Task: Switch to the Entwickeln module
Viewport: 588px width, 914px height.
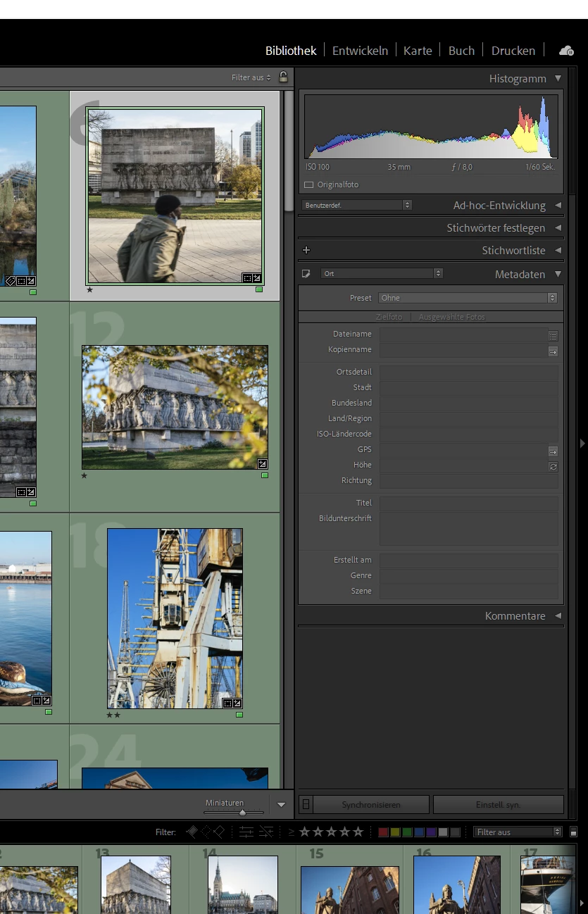Action: (x=360, y=51)
